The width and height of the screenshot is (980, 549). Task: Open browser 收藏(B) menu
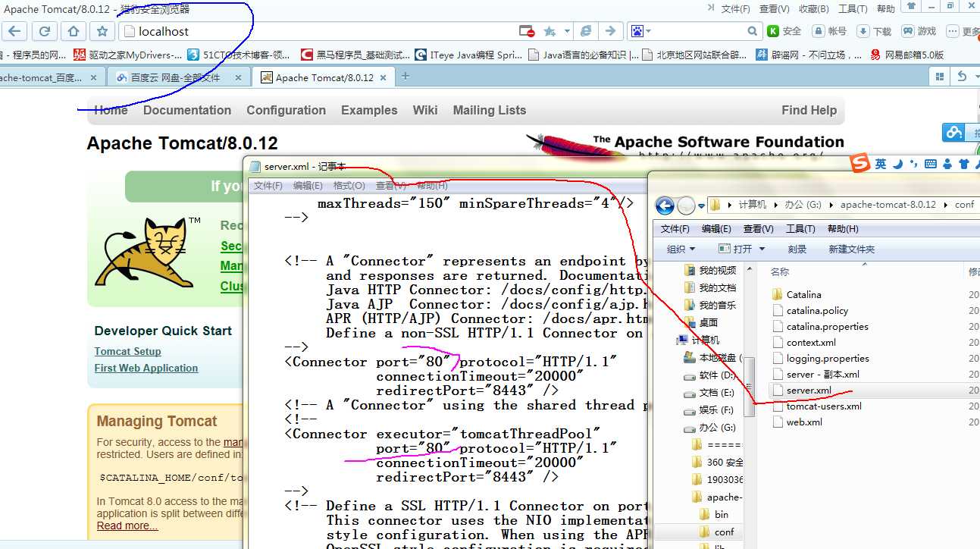(814, 9)
